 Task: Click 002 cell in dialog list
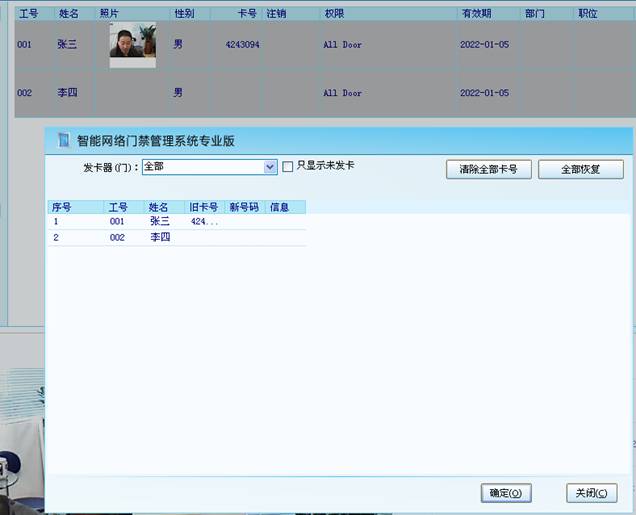(117, 238)
